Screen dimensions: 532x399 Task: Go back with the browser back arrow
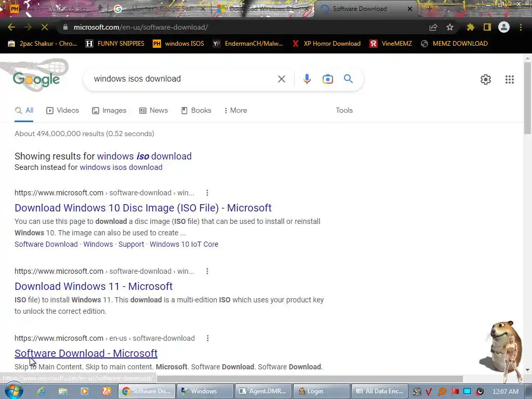click(x=11, y=27)
